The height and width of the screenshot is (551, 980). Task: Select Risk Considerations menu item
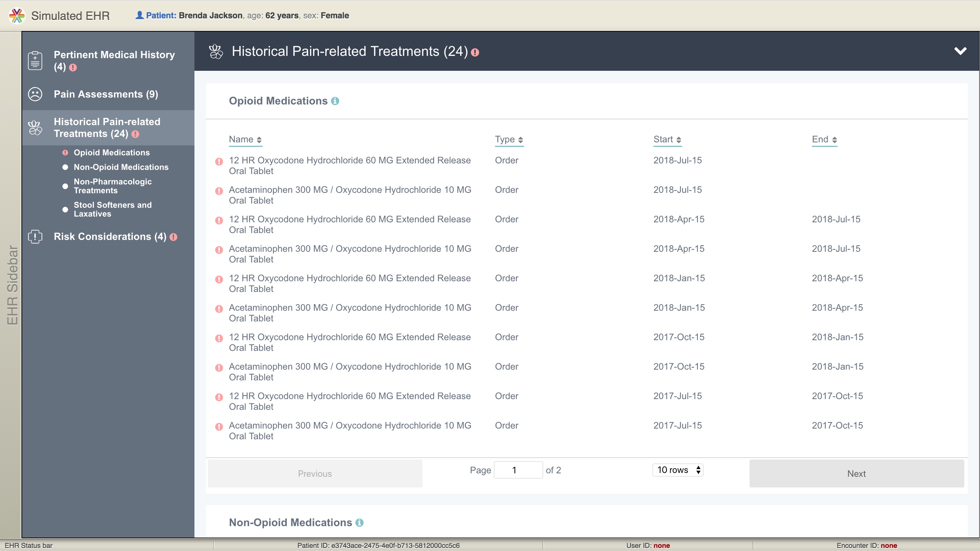tap(108, 236)
